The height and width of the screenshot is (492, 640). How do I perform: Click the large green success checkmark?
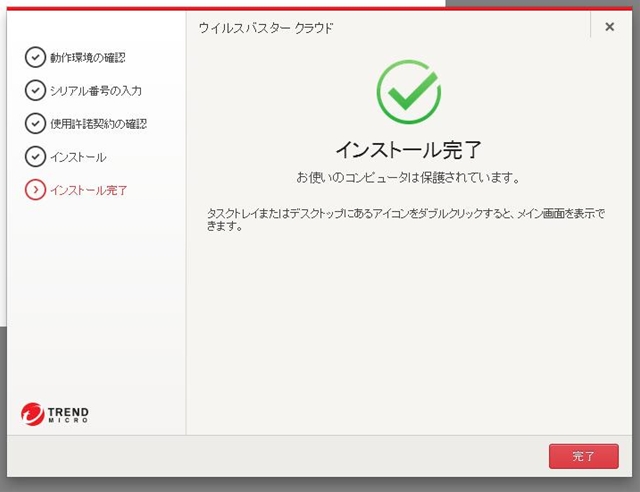(409, 91)
